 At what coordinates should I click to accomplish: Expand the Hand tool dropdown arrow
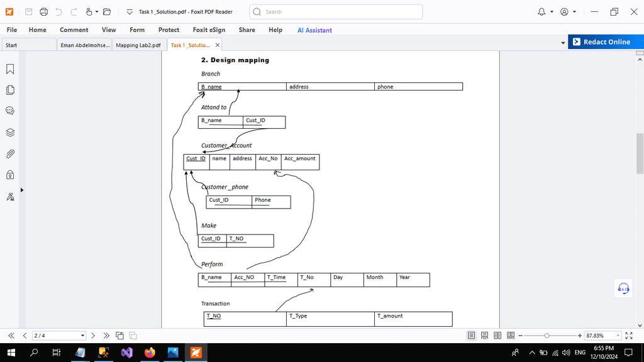click(97, 12)
